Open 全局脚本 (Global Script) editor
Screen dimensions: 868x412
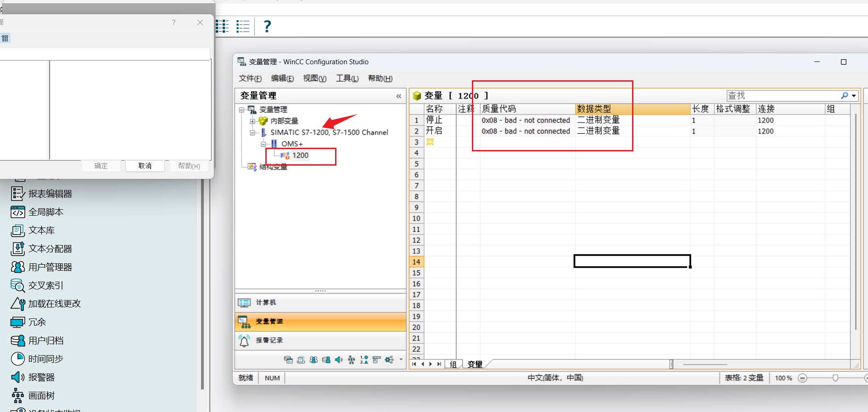tap(45, 212)
